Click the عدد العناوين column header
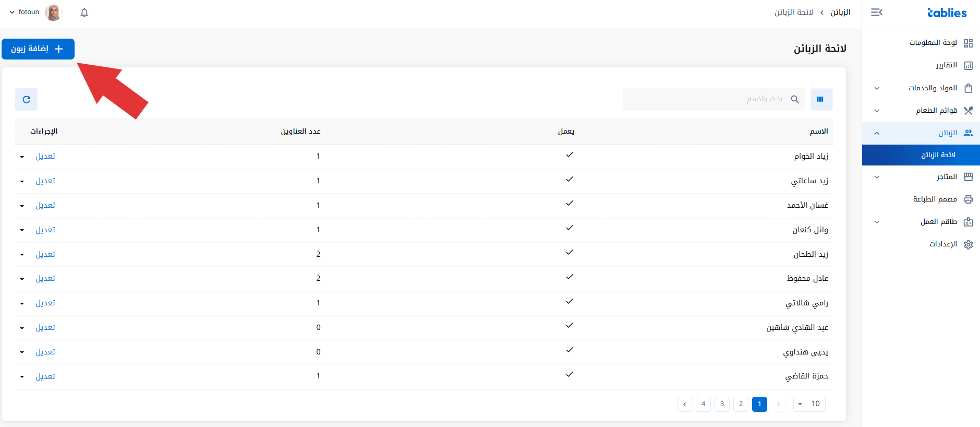Image resolution: width=980 pixels, height=427 pixels. [x=301, y=132]
